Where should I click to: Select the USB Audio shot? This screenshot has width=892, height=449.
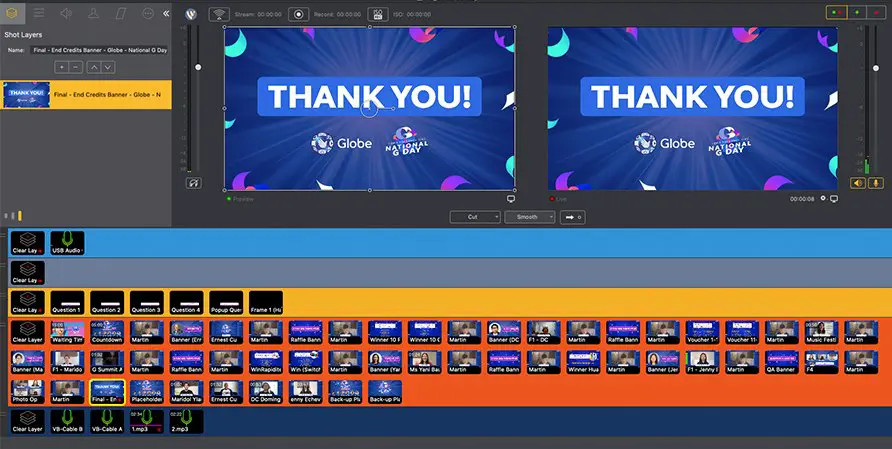[x=67, y=242]
